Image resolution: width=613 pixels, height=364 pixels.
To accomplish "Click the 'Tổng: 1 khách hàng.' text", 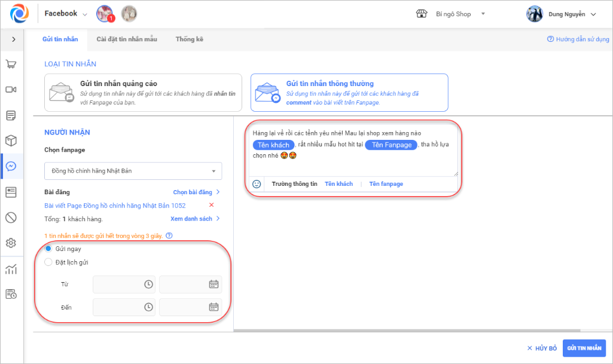I will pyautogui.click(x=74, y=219).
